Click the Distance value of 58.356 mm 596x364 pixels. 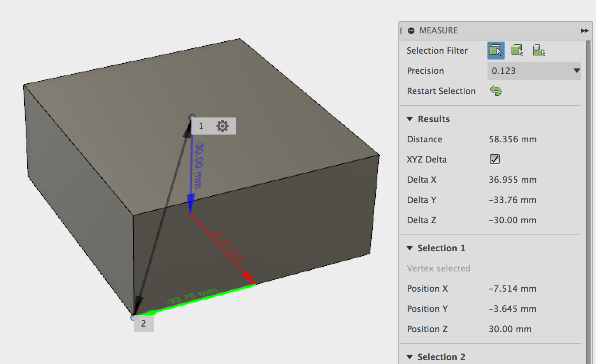512,139
